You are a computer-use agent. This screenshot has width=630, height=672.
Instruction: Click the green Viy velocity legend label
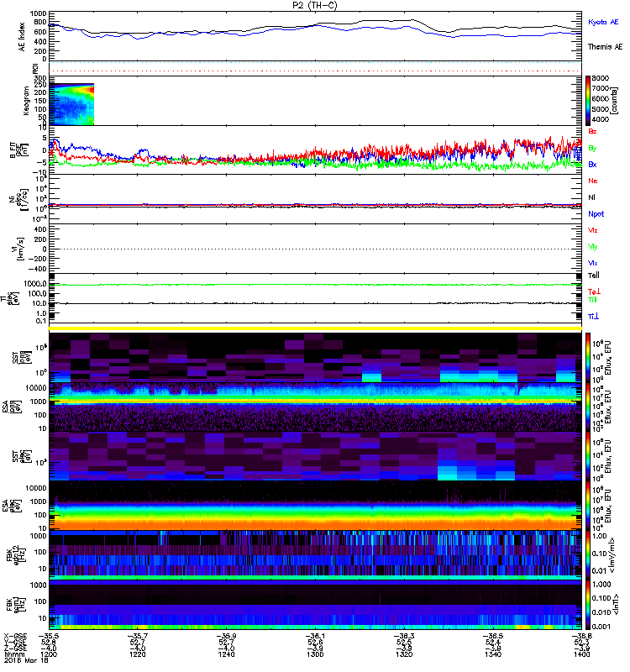593,247
